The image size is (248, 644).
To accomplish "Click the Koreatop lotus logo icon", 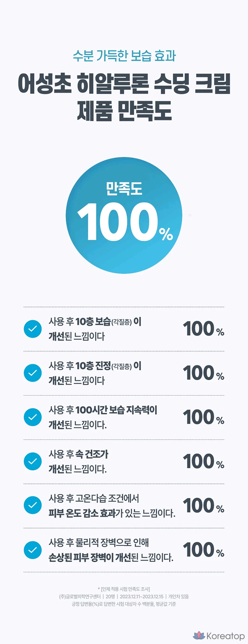I will pyautogui.click(x=199, y=635).
